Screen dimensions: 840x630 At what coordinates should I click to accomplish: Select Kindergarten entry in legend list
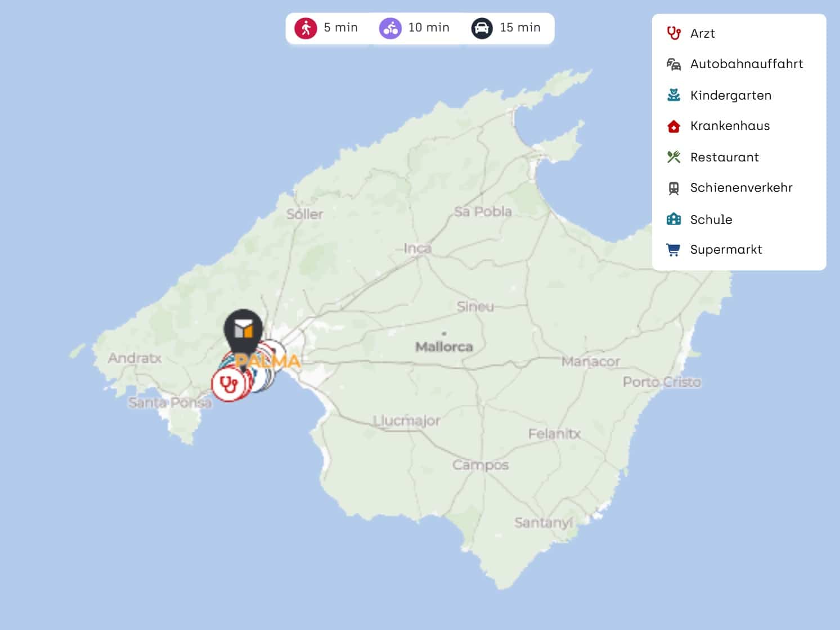pos(730,95)
